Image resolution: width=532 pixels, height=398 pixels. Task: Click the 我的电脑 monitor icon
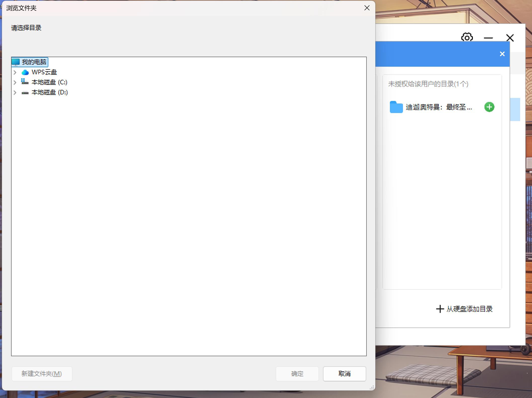[x=16, y=62]
